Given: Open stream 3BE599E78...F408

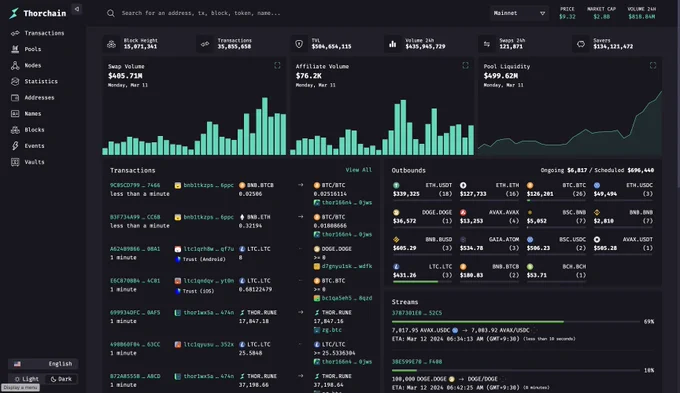Looking at the screenshot, I should [417, 361].
